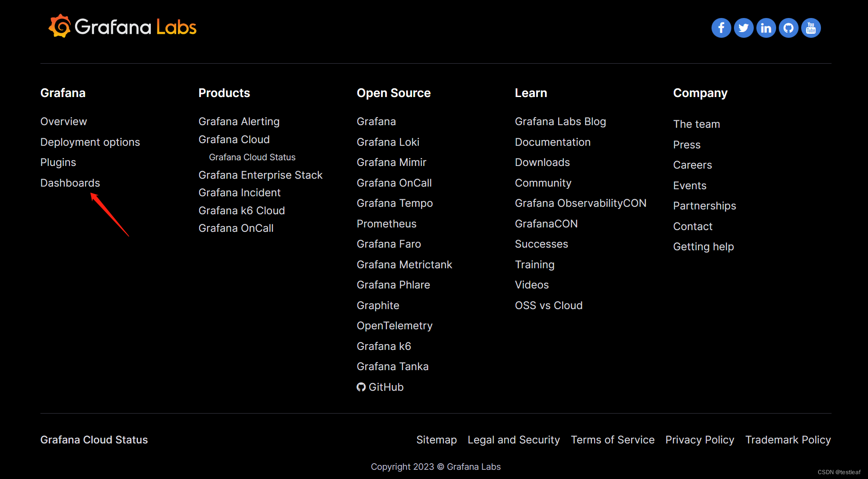Open the Prometheus link
Screen dimensions: 868x479
(387, 223)
